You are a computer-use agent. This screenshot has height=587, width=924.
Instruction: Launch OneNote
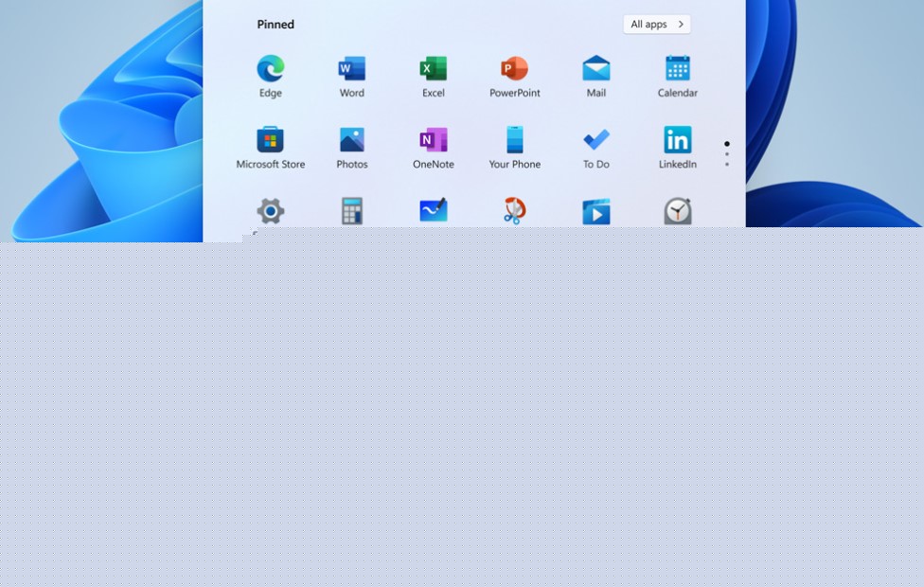(434, 140)
